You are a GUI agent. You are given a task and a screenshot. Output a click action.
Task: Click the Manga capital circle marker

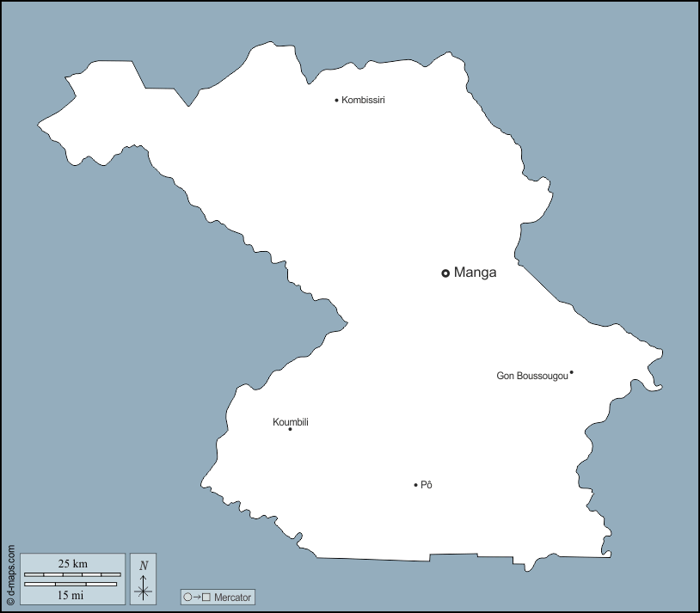point(445,273)
